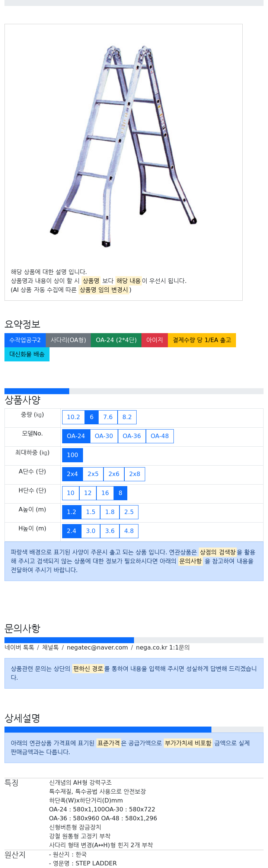Screen dimensions: 268x868
Task: Click the 대신화물 배송 shipping tag
Action: [27, 354]
